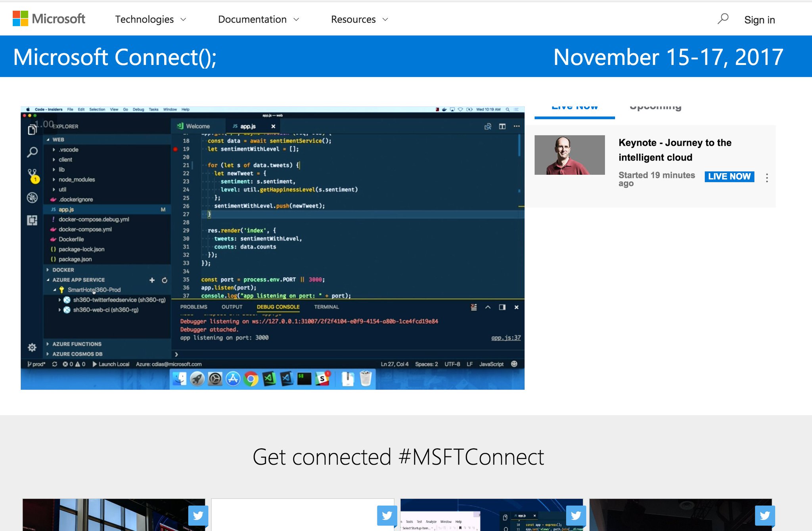This screenshot has height=531, width=812.
Task: Select docker-compose.yml in the explorer
Action: [x=85, y=229]
